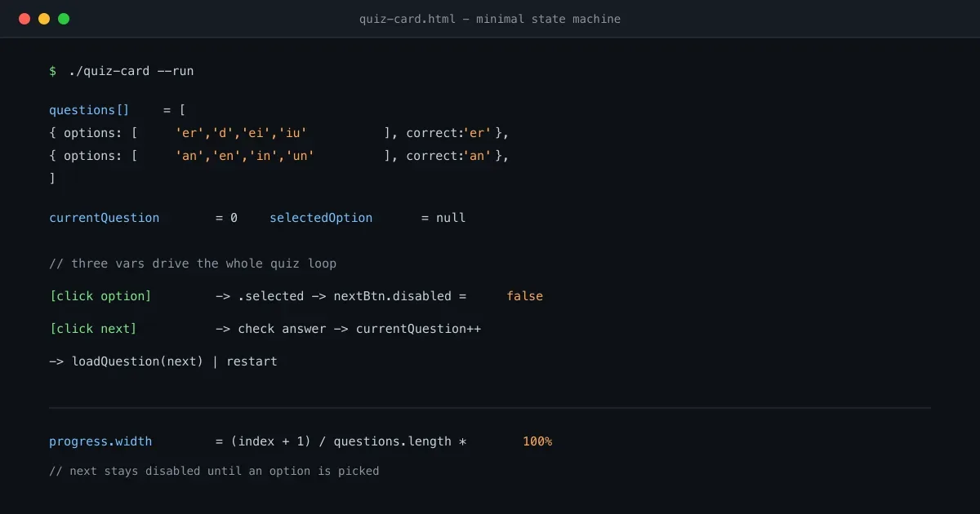Click the orange 100% value
980x514 pixels.
[x=537, y=441]
